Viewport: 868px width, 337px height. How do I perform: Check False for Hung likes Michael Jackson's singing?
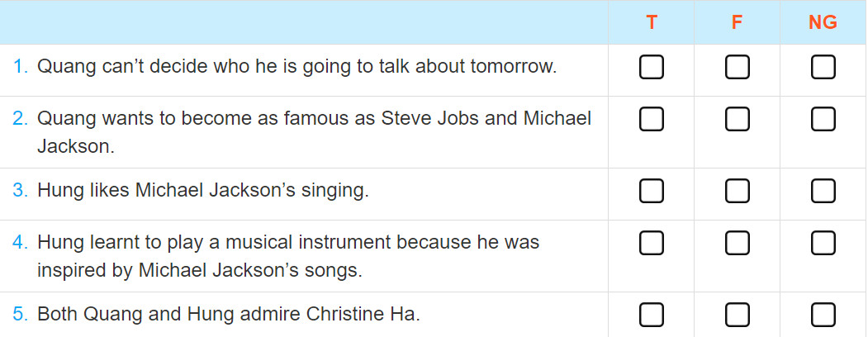(x=737, y=192)
